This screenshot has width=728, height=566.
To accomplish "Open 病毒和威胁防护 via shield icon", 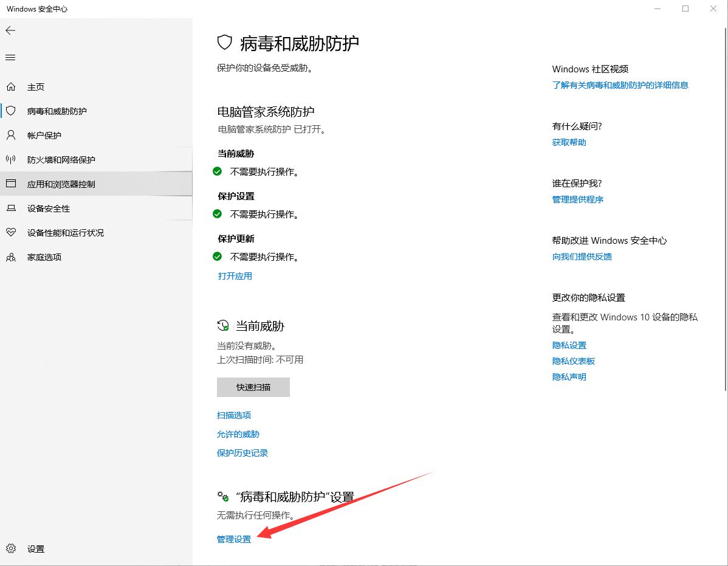I will click(11, 111).
